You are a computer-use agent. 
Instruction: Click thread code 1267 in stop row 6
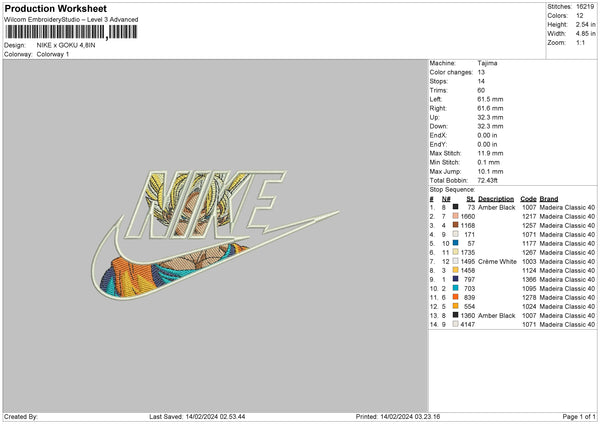click(529, 253)
